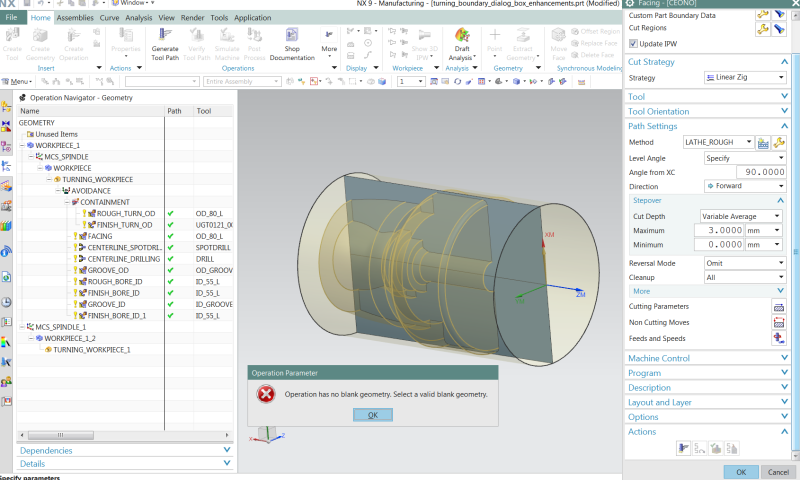800x480 pixels.
Task: Click the Minimum cut depth field
Action: (x=719, y=245)
